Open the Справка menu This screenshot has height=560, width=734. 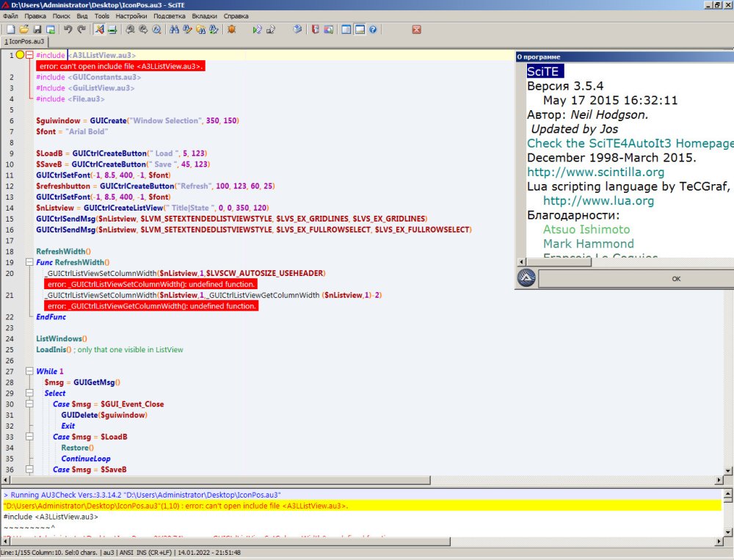(x=236, y=16)
